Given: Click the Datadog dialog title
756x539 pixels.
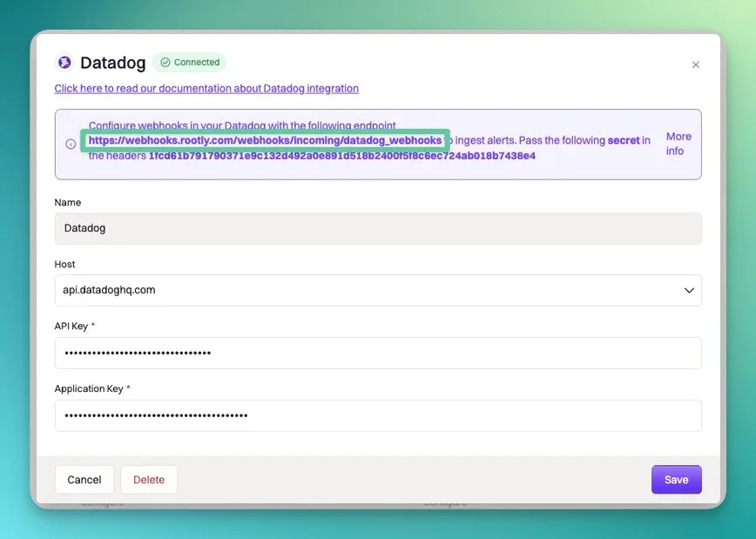Looking at the screenshot, I should pyautogui.click(x=113, y=63).
